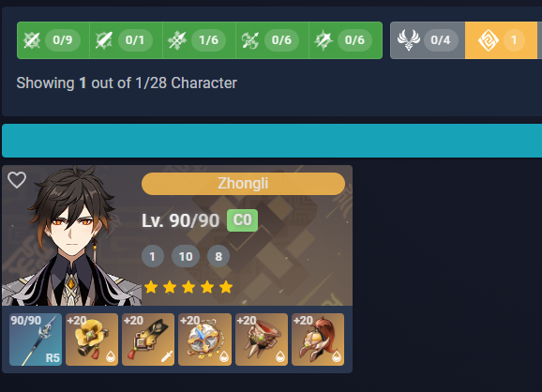Open the Zhongli name banner
Viewport: 542px width, 392px height.
tap(243, 184)
